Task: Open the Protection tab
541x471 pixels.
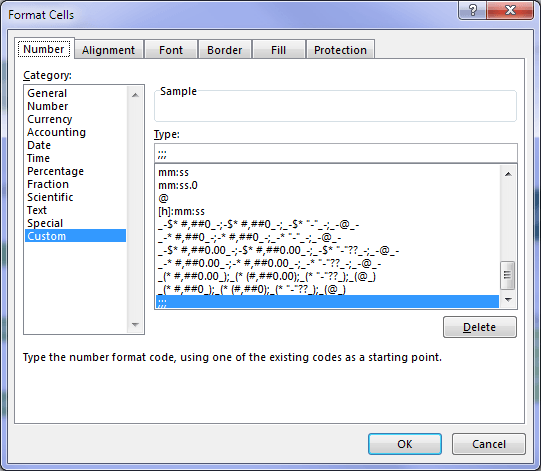Action: 340,50
